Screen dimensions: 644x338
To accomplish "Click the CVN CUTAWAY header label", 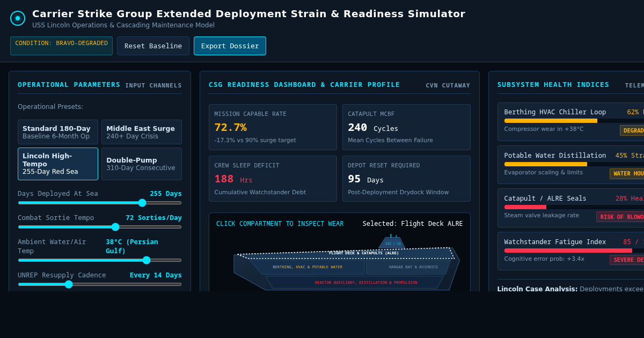I will 448,85.
